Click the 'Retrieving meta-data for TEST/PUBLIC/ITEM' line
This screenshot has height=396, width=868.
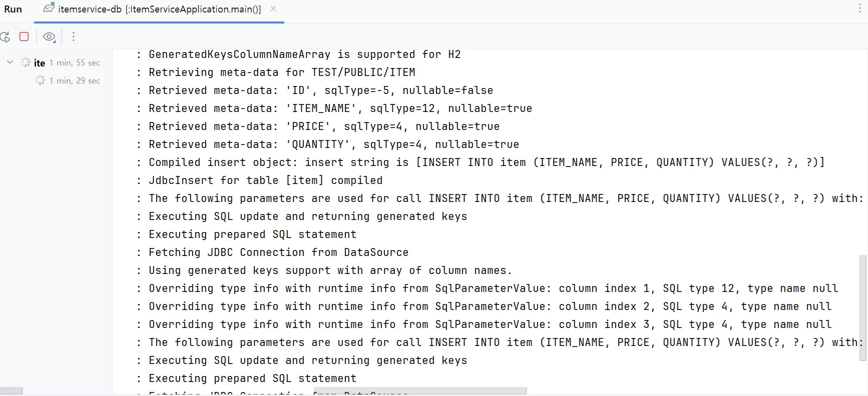(281, 72)
